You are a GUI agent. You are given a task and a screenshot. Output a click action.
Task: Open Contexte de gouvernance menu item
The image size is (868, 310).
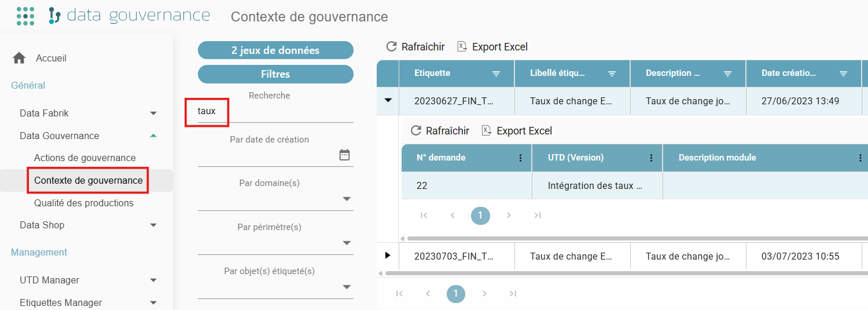88,180
